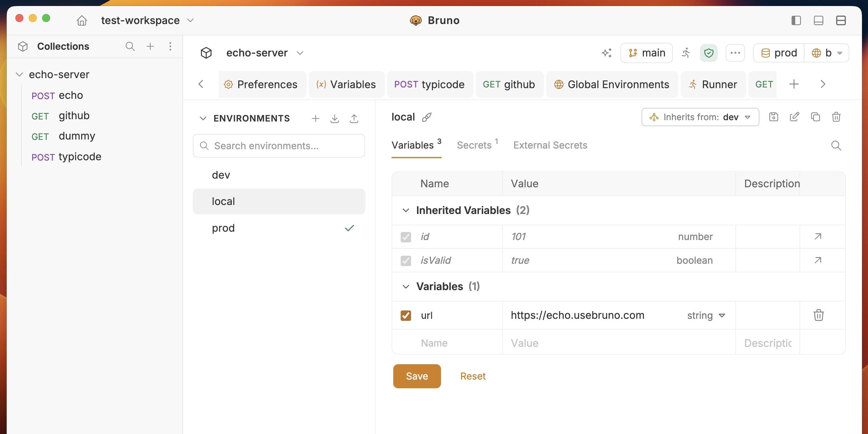Change url variable type string dropdown

coord(706,315)
